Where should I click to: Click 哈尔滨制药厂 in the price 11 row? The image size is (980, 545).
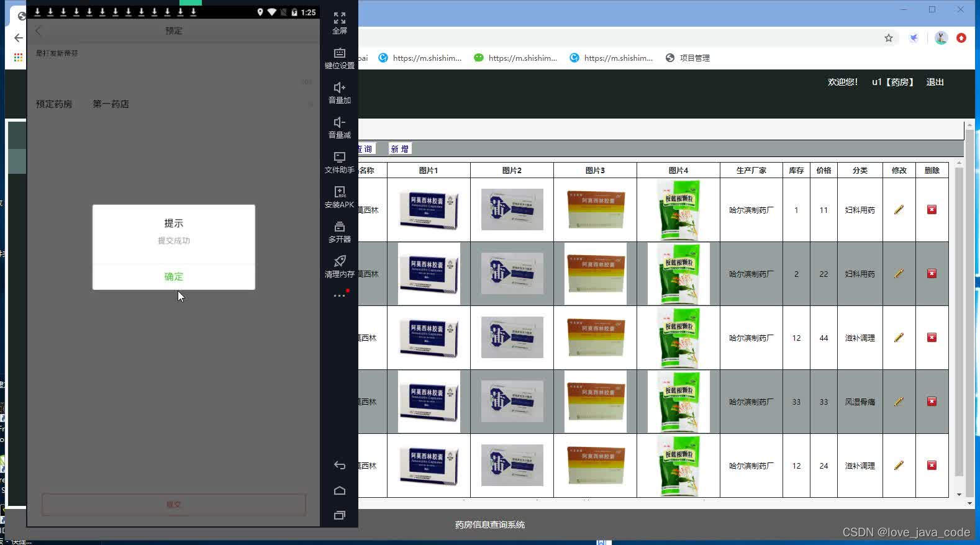pos(751,210)
